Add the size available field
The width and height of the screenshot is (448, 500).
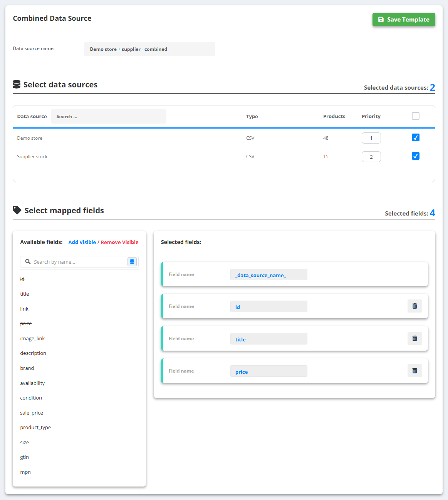point(25,442)
